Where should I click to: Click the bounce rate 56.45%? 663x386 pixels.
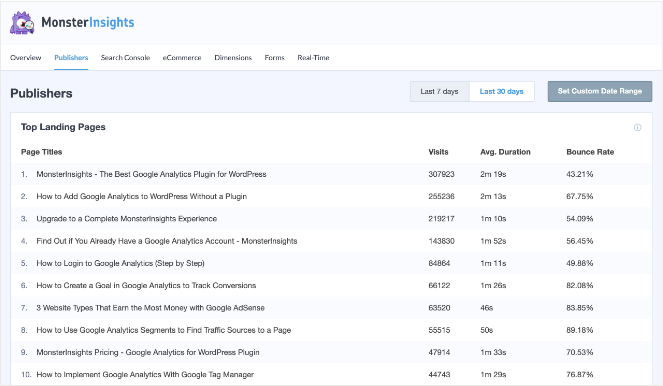pyautogui.click(x=580, y=241)
